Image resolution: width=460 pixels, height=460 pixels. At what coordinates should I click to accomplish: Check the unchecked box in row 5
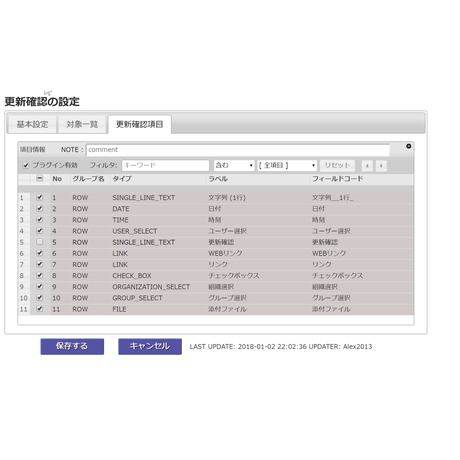(x=40, y=242)
